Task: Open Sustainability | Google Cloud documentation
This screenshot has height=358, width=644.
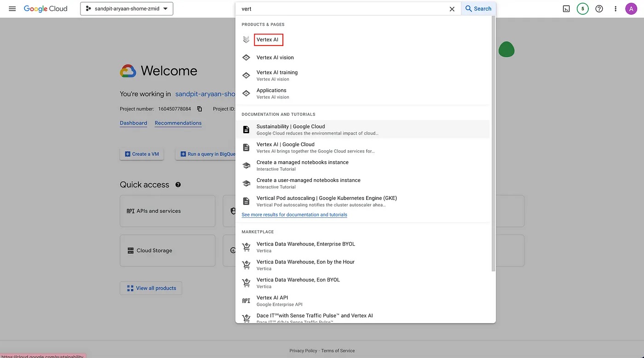Action: (362, 130)
